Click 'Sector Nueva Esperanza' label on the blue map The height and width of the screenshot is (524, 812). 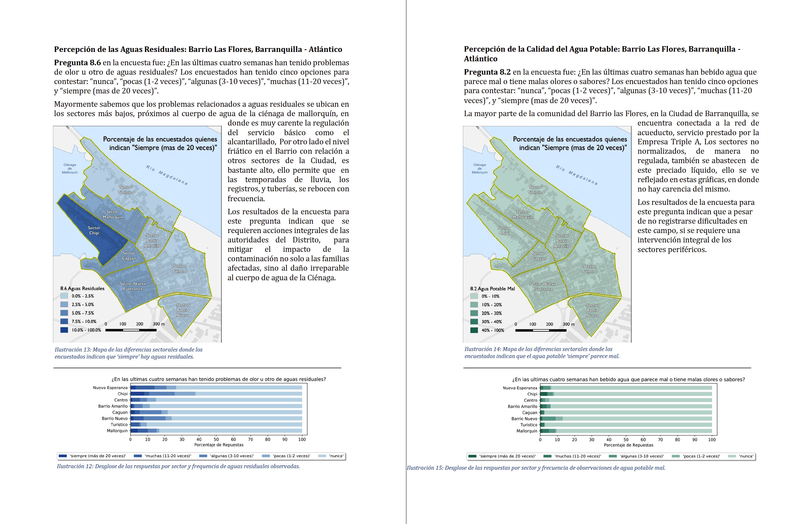pos(132,286)
